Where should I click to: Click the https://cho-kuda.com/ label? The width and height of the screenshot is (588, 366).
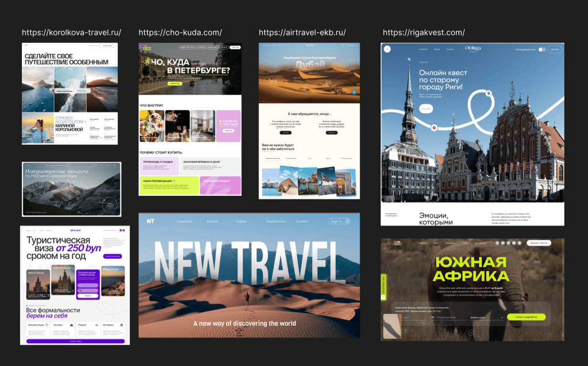[x=180, y=32]
